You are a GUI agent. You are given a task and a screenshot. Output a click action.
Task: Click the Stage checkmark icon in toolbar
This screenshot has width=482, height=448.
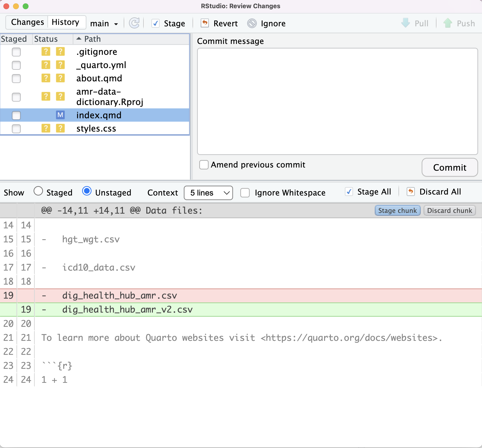[x=155, y=23]
